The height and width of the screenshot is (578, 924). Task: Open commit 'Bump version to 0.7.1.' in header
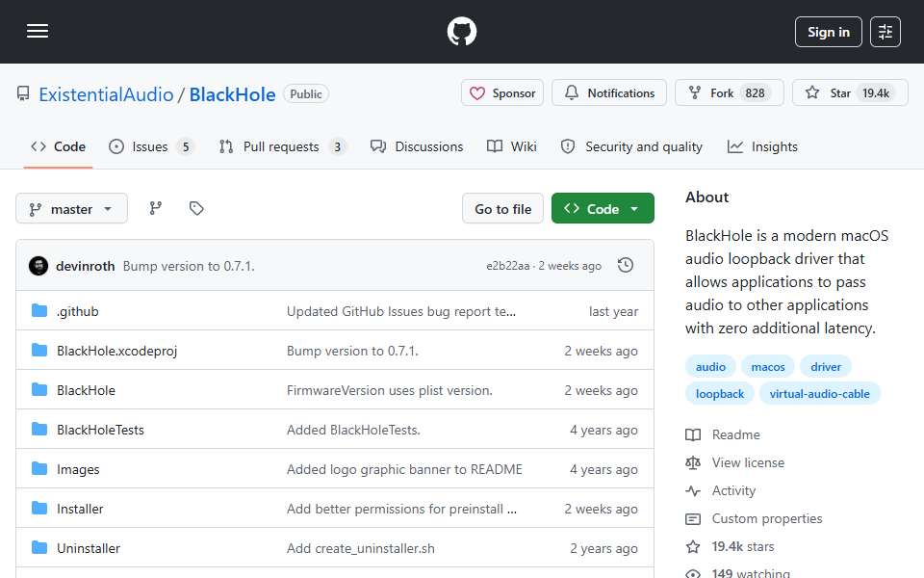189,266
